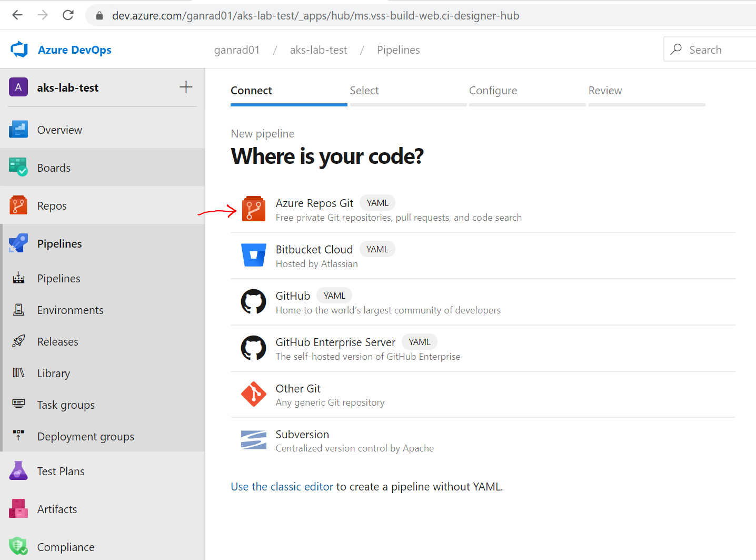Click the Environments icon
The image size is (756, 560).
pos(18,310)
